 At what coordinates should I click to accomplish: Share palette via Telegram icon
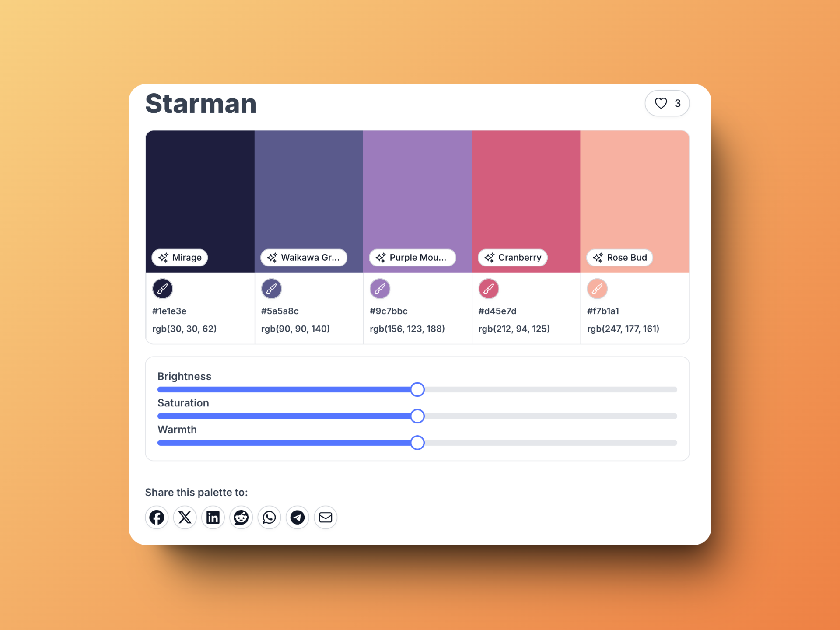pos(297,518)
